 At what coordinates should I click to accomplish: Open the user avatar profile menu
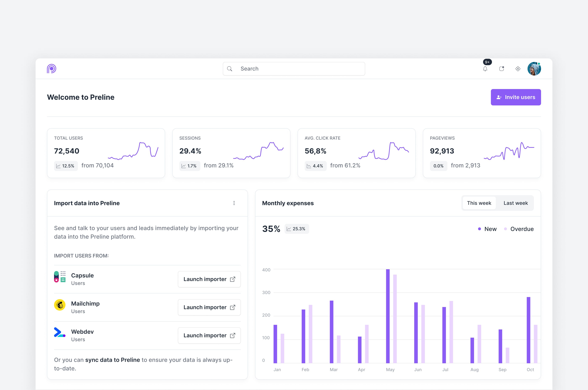click(x=534, y=69)
